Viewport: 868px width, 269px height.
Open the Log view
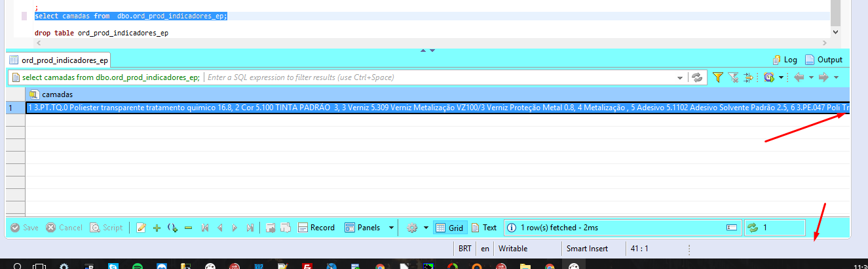pos(785,60)
